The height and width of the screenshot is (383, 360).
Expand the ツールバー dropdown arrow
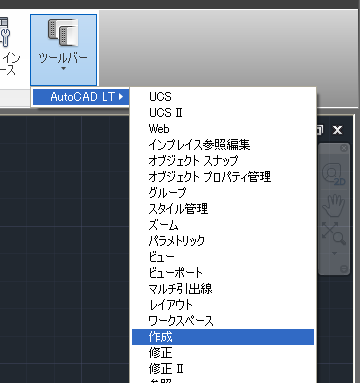pyautogui.click(x=63, y=69)
